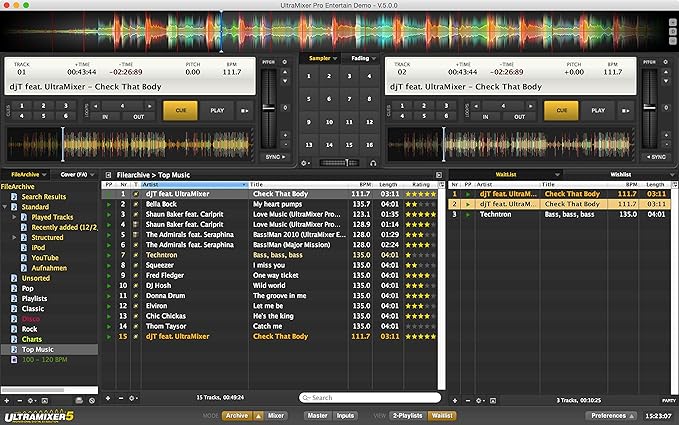This screenshot has width=679, height=425.
Task: Switch to the Wishlist tab
Action: click(x=619, y=173)
